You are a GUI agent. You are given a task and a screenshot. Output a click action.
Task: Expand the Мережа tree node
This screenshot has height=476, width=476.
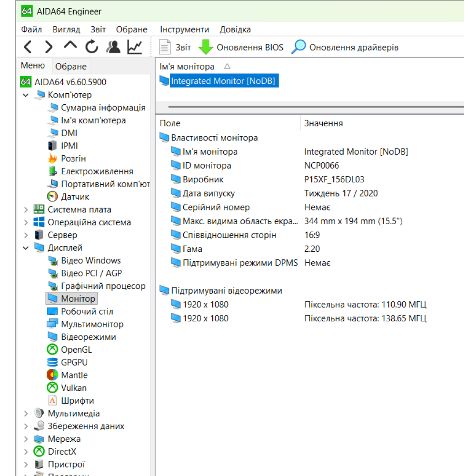click(x=26, y=439)
